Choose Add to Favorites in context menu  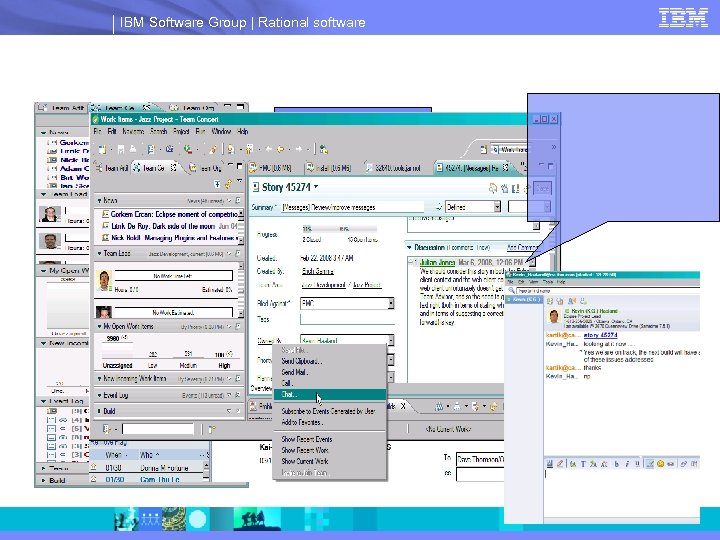pyautogui.click(x=330, y=422)
